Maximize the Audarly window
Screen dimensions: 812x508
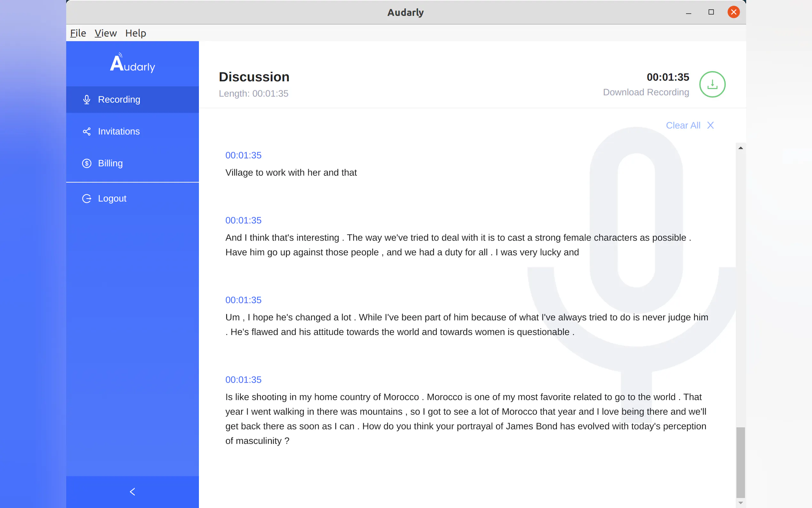[x=711, y=12]
